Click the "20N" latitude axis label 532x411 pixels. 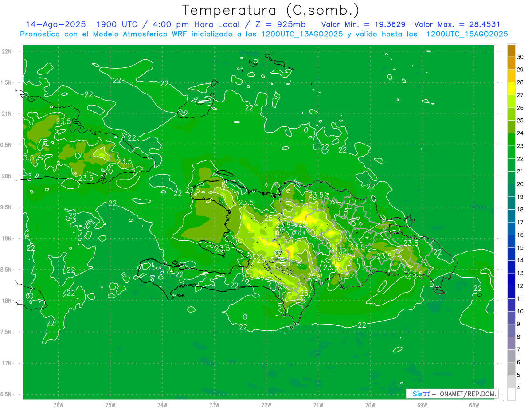6,176
